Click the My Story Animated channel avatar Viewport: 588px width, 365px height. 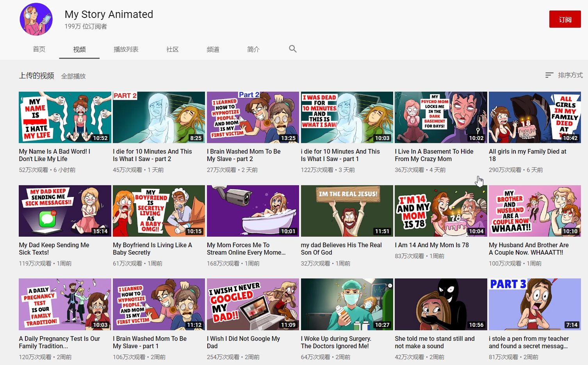pos(36,19)
